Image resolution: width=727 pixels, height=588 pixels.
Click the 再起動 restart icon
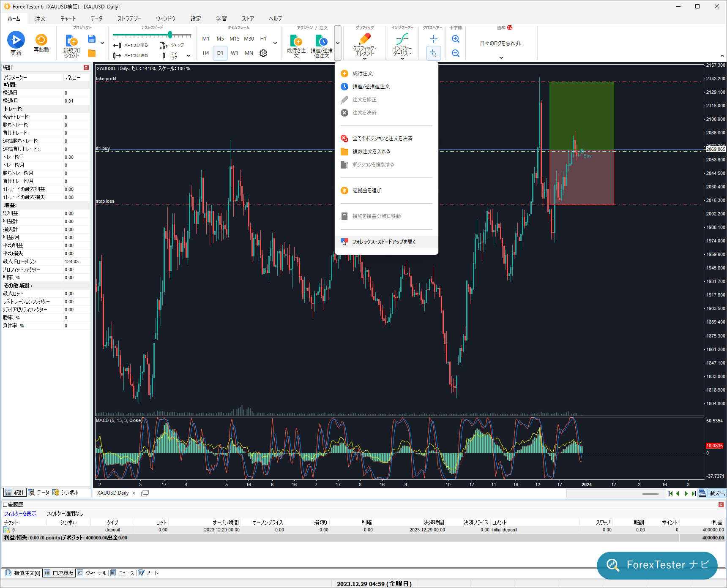(41, 40)
